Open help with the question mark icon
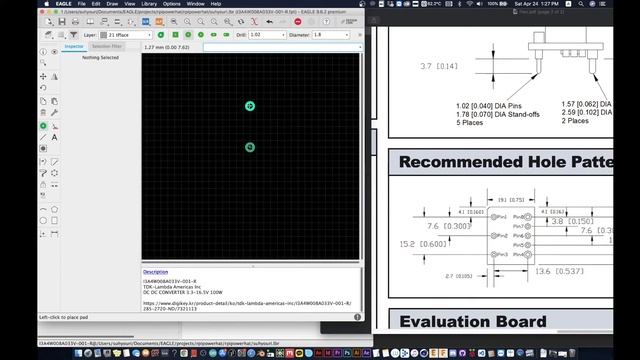640x360 pixels. pyautogui.click(x=326, y=22)
